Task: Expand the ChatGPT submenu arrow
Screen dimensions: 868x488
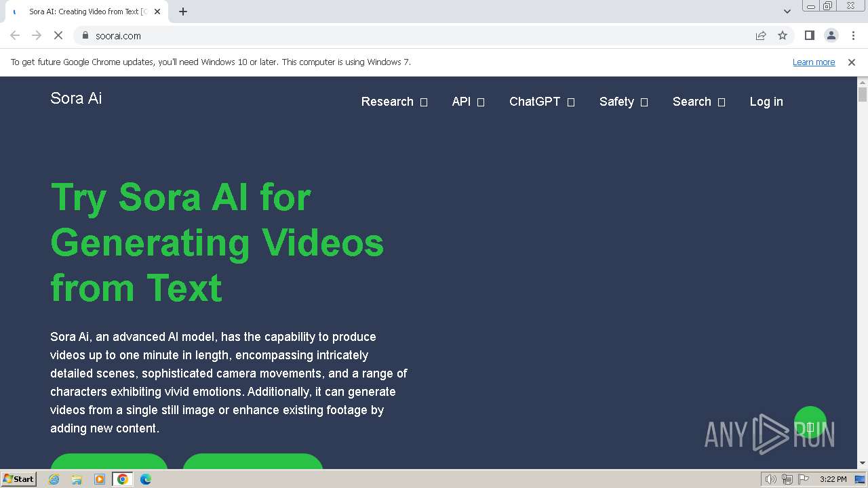Action: tap(571, 102)
